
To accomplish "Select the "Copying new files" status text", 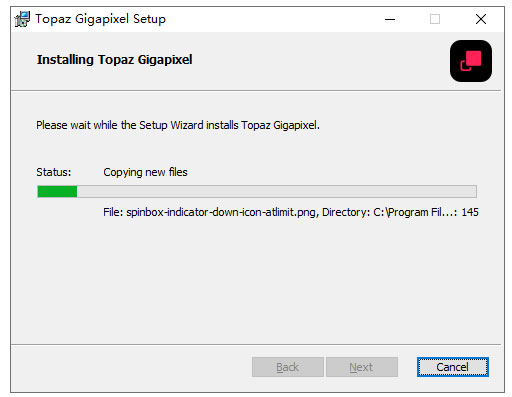I will (x=145, y=172).
